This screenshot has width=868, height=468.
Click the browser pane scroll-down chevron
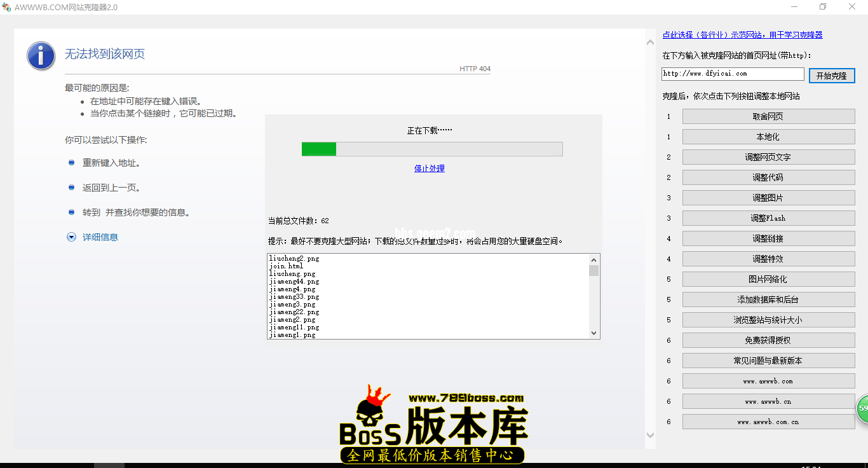(x=650, y=436)
